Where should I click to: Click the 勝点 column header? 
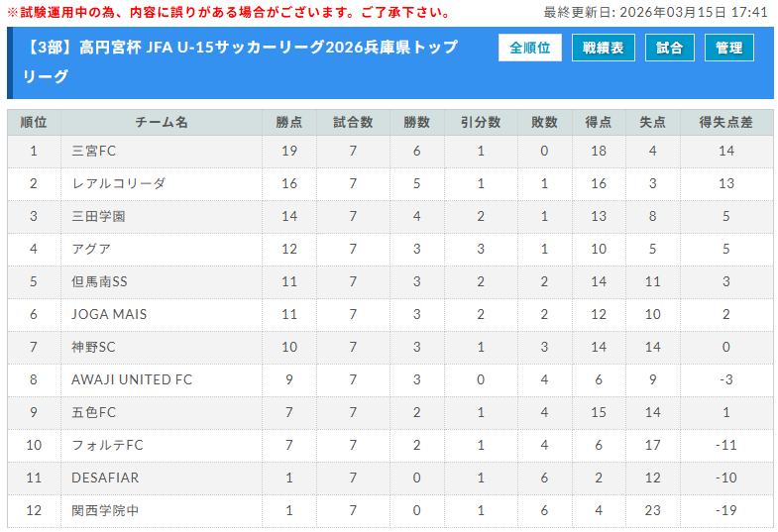(289, 123)
